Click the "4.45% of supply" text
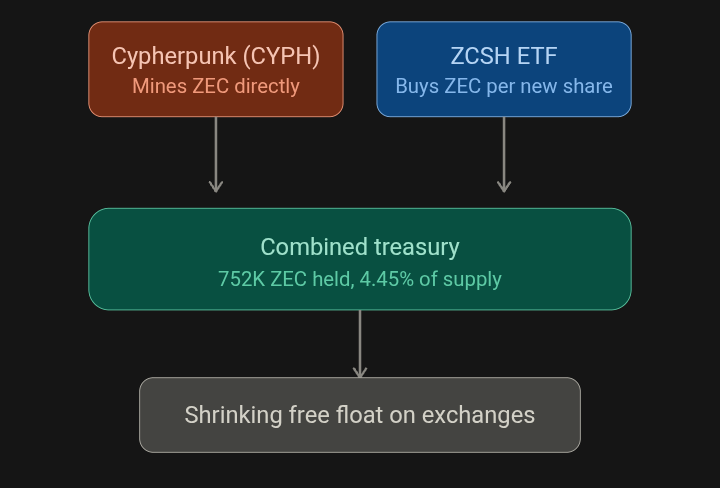 tap(431, 279)
